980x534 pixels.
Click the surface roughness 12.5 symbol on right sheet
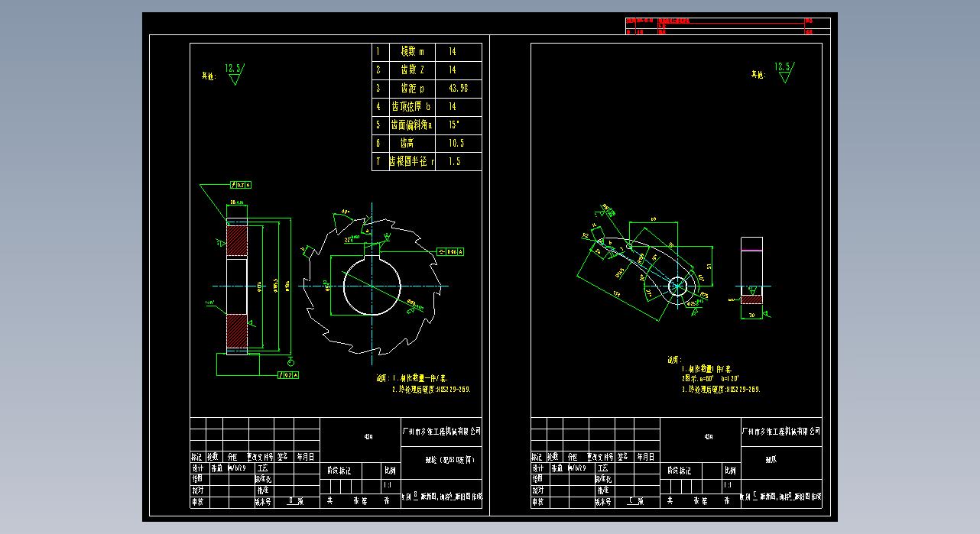(784, 72)
